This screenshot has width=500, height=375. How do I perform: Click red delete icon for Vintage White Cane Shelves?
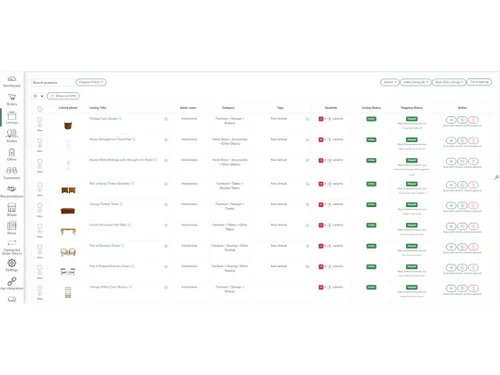[473, 288]
